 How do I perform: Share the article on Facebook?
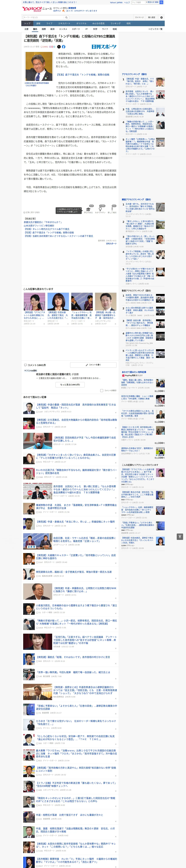(x=63, y=47)
